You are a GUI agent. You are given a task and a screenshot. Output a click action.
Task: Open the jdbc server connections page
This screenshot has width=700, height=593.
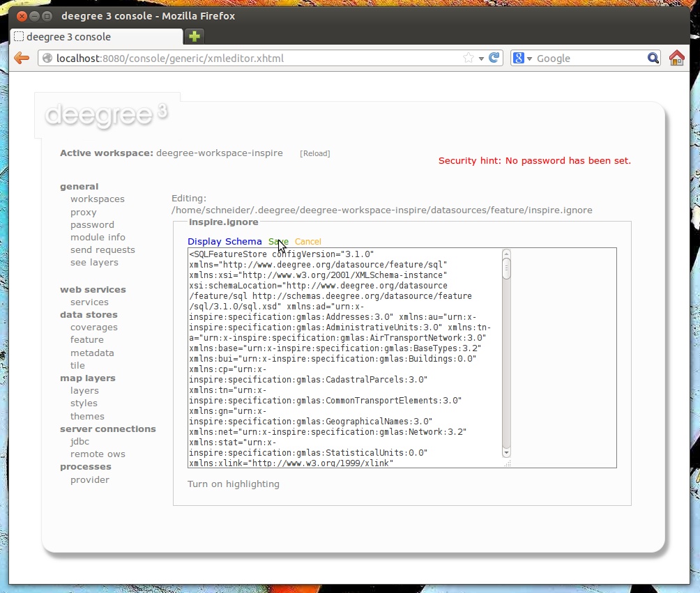79,442
